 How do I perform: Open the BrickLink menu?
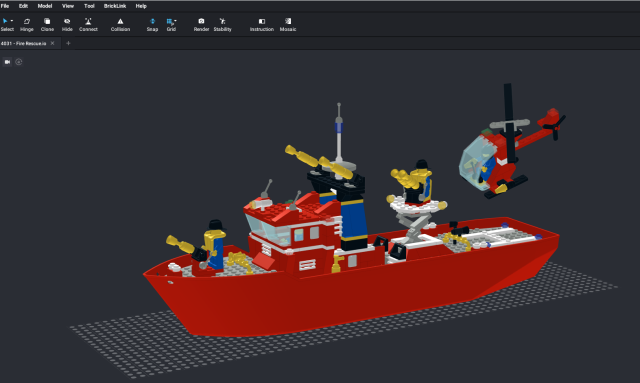click(x=115, y=6)
